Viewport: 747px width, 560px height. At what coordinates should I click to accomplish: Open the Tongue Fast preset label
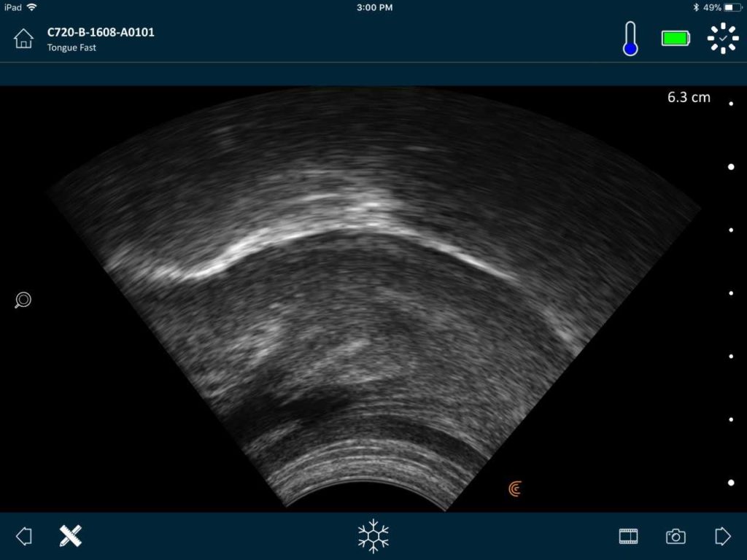71,48
